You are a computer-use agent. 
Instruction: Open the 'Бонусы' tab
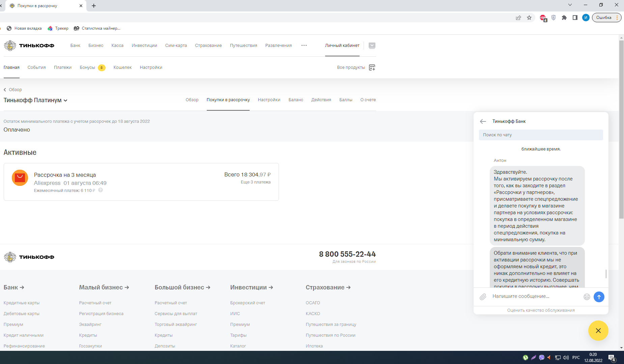92,67
